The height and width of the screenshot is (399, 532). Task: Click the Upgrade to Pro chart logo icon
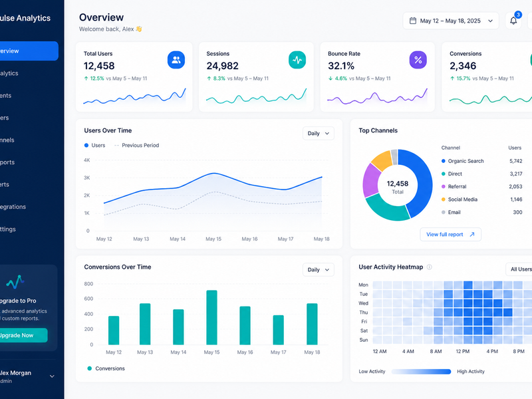pyautogui.click(x=15, y=281)
